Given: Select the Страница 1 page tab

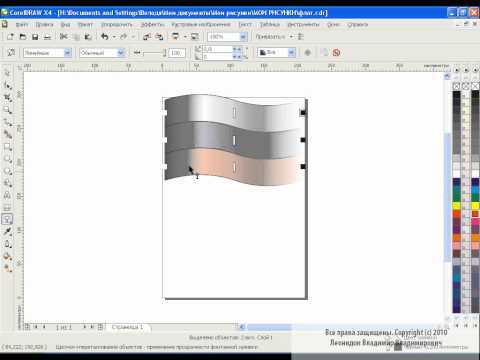Looking at the screenshot, I should point(127,327).
